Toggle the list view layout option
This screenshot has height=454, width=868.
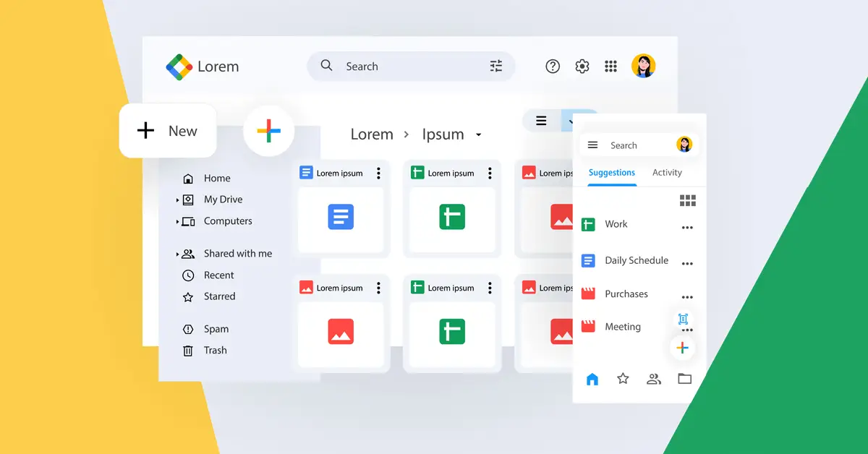[x=541, y=121]
